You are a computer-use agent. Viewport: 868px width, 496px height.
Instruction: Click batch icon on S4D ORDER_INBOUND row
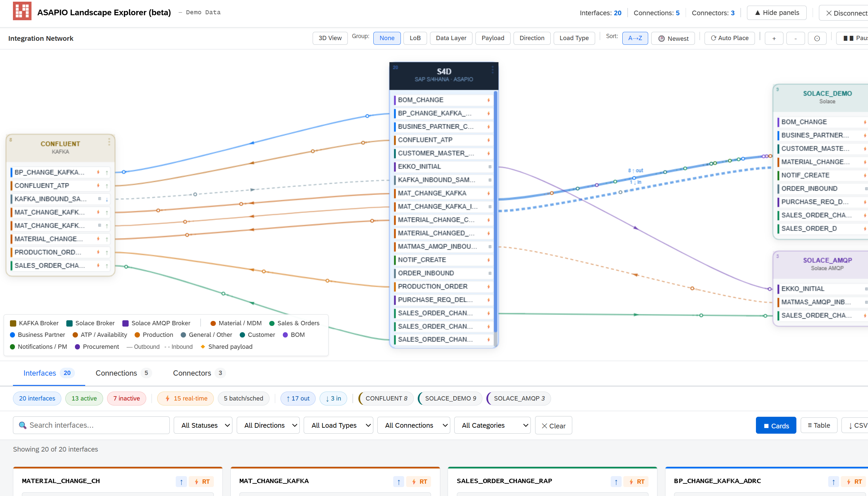pyautogui.click(x=490, y=273)
